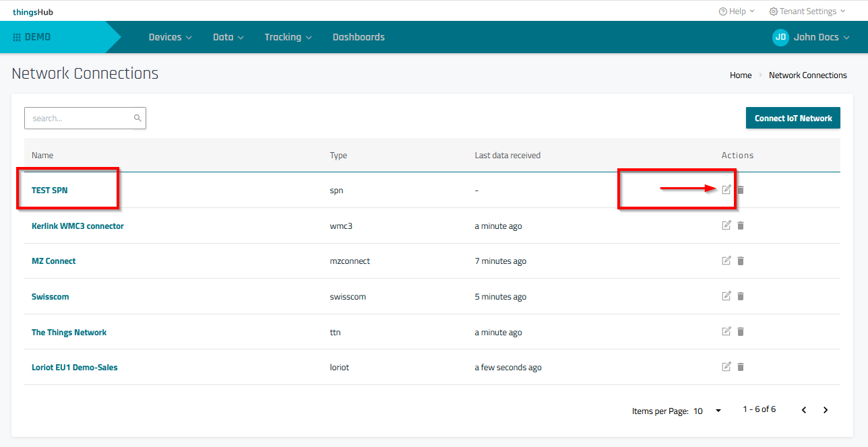The width and height of the screenshot is (868, 447).
Task: Open Kerlink WMC3 connector link
Action: click(77, 226)
